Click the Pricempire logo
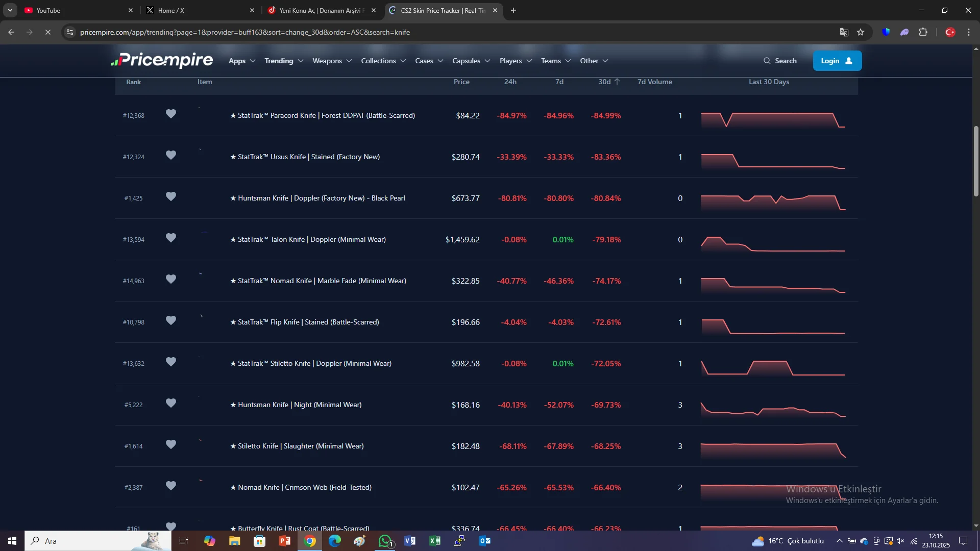The width and height of the screenshot is (980, 551). (x=162, y=60)
